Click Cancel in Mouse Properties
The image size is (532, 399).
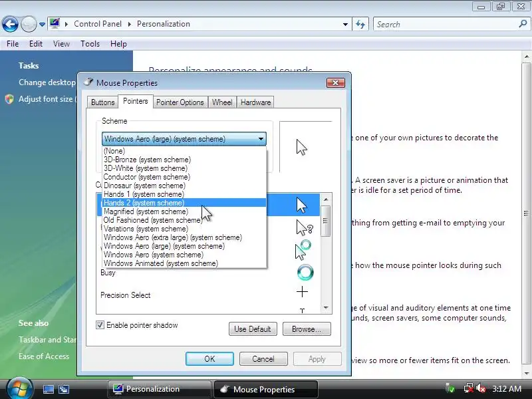(263, 358)
